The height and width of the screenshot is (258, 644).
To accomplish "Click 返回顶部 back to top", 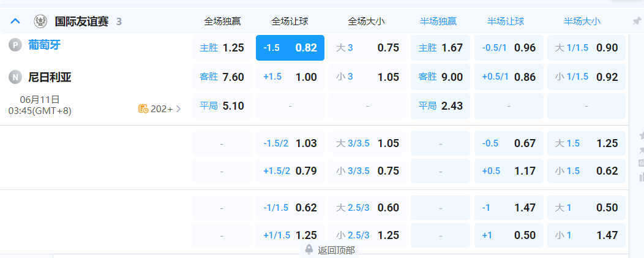I will coord(336,250).
